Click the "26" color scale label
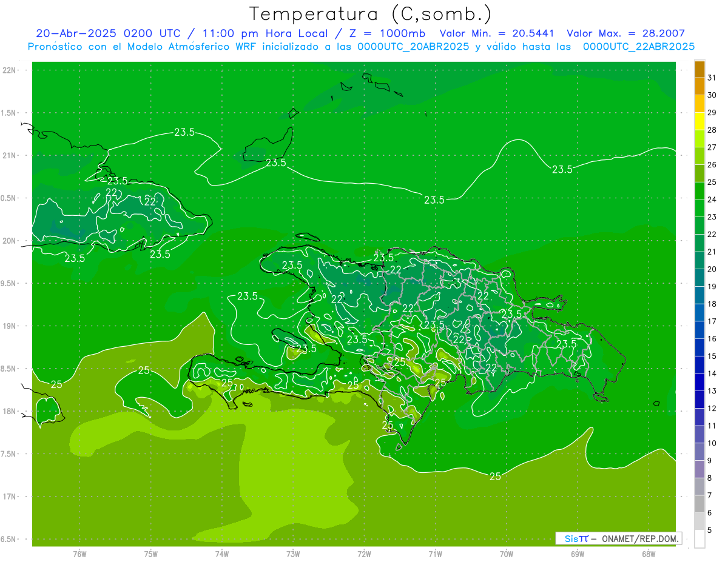 712,165
